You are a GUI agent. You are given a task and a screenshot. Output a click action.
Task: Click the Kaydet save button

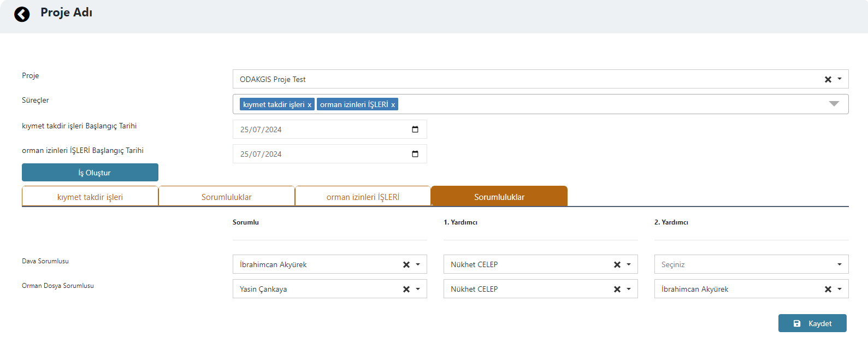[812, 323]
